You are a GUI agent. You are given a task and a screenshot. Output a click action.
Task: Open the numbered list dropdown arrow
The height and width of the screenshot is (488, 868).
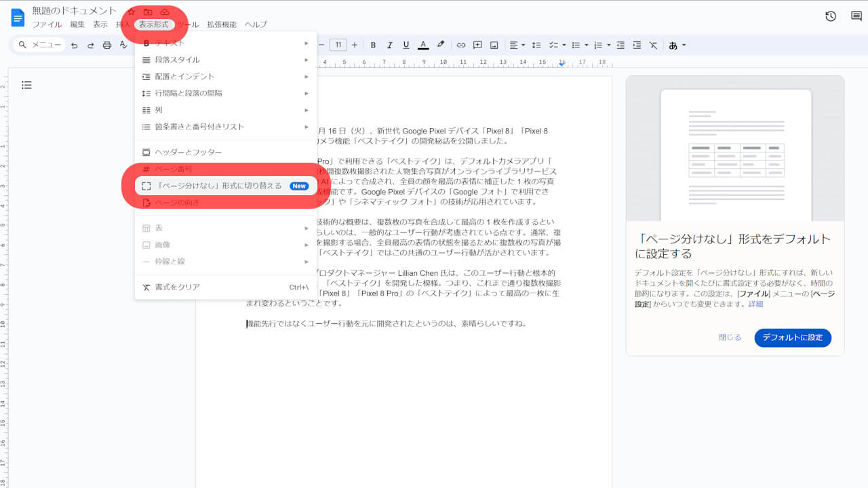pyautogui.click(x=608, y=45)
